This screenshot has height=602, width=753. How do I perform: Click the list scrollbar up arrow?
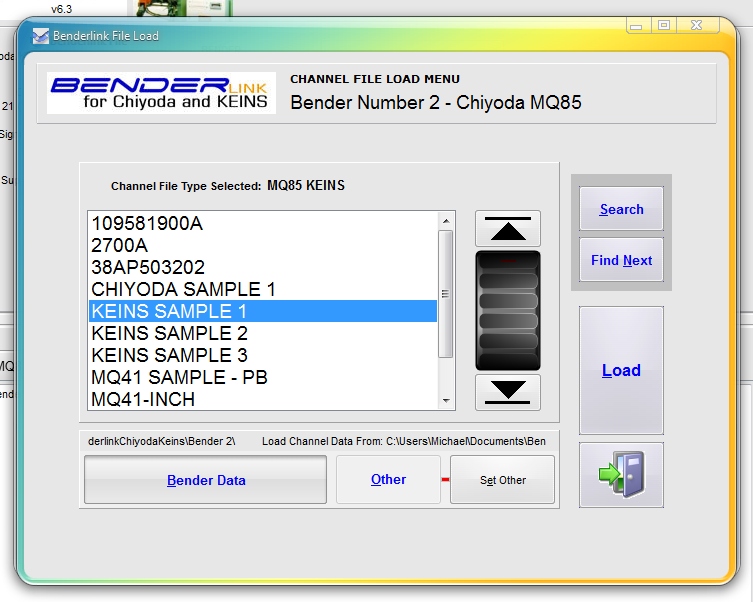tap(446, 221)
